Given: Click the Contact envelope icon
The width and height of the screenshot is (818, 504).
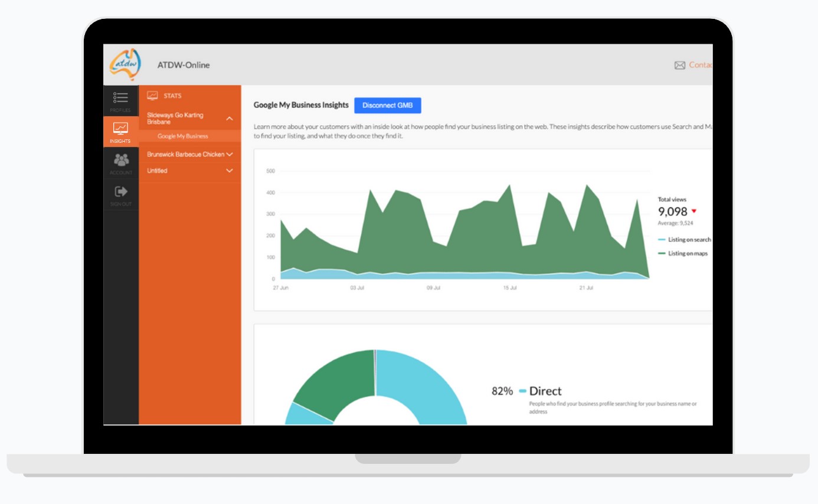Looking at the screenshot, I should 680,66.
